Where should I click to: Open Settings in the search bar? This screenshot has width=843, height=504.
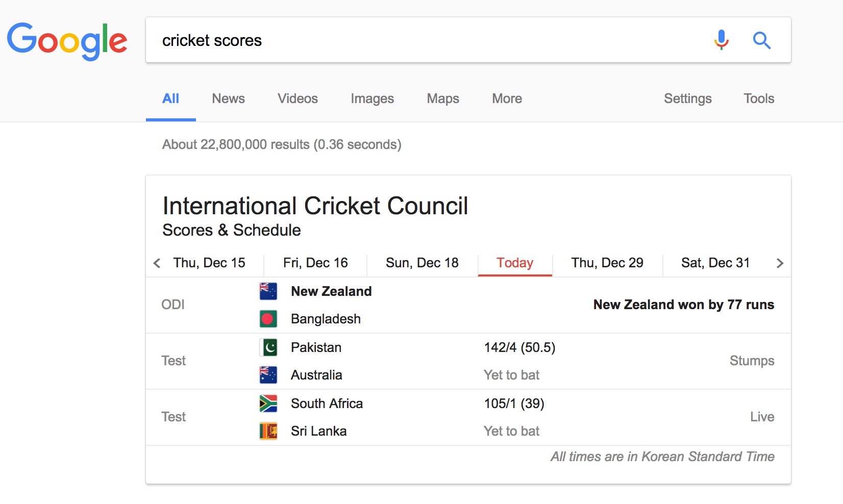(x=687, y=98)
